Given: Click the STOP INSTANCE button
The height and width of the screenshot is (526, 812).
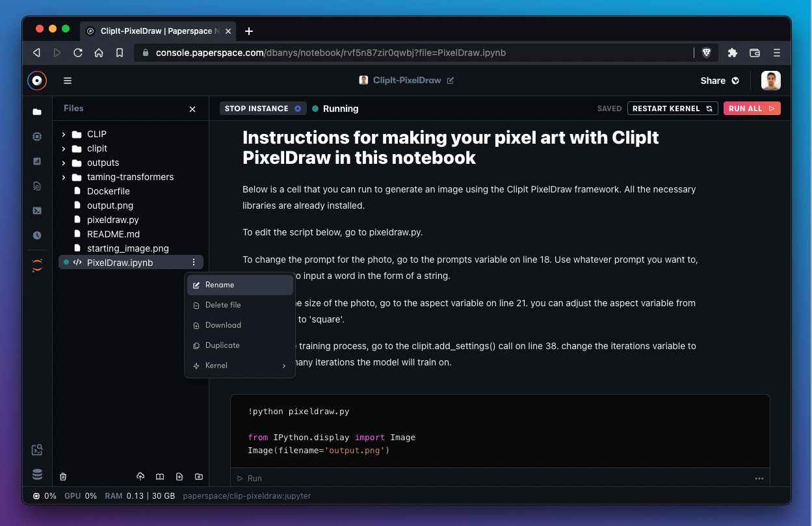Looking at the screenshot, I should pos(263,109).
